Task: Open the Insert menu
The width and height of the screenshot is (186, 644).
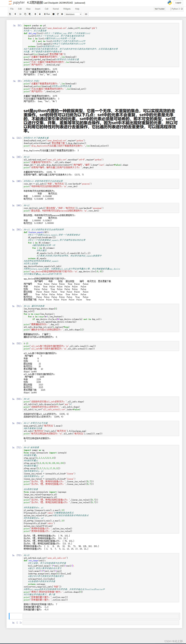Action: tap(38, 9)
